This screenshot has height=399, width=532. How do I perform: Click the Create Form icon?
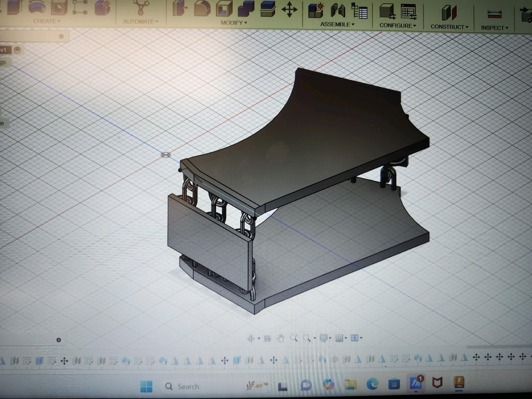[102, 7]
